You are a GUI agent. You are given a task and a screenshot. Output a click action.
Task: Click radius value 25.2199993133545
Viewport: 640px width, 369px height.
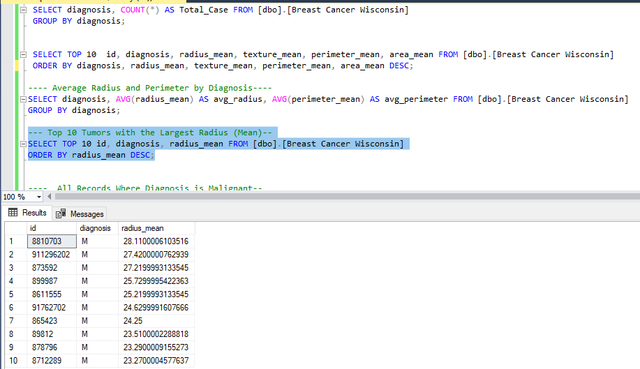click(x=156, y=294)
